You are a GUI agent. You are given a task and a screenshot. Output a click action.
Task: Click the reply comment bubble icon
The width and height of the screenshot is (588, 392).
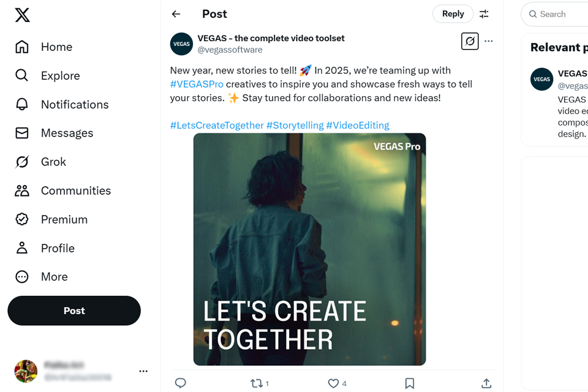click(180, 383)
